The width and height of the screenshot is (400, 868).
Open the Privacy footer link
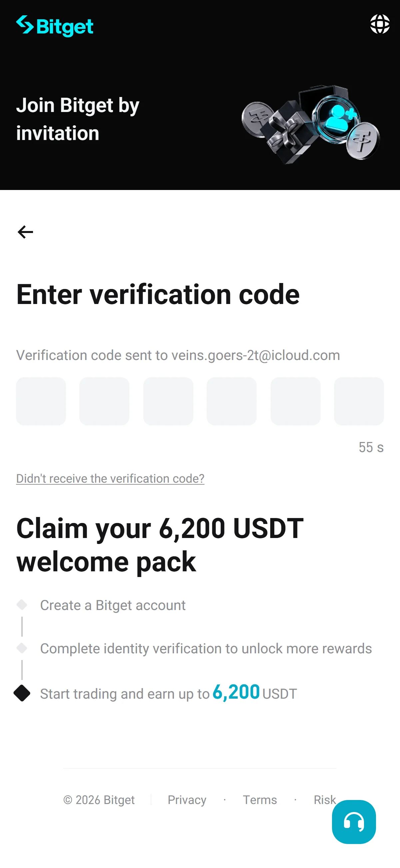coord(187,800)
